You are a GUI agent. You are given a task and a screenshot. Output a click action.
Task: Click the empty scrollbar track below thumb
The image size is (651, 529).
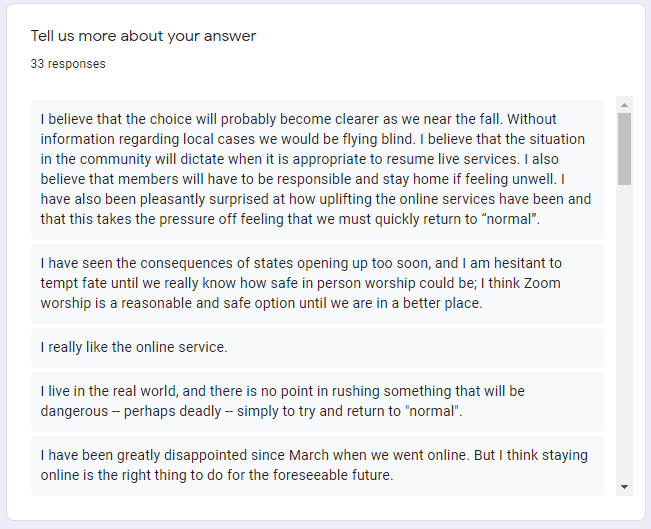(624, 332)
